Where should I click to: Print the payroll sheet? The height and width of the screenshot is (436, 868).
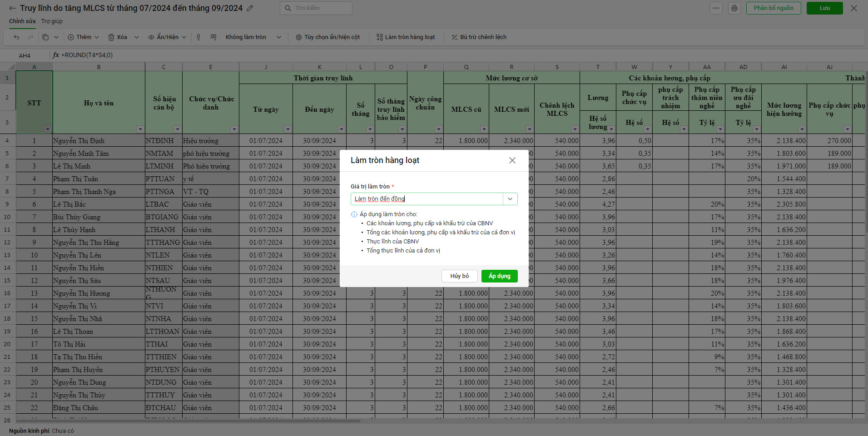pos(734,8)
